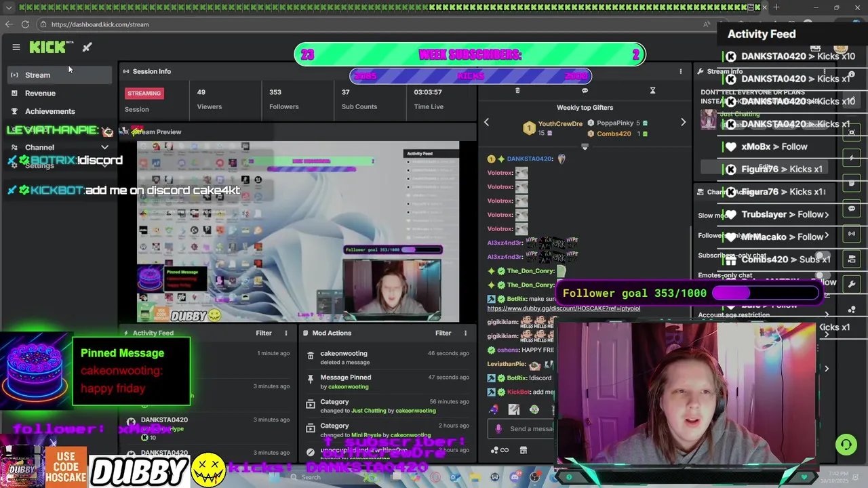Viewport: 868px width, 488px height.
Task: Click wrench icon in right sidebar
Action: (852, 284)
